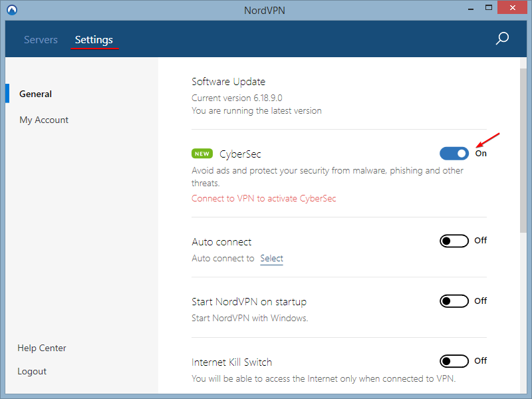532x399 pixels.
Task: Click the 'Off' label beside Auto connect
Action: pos(480,241)
